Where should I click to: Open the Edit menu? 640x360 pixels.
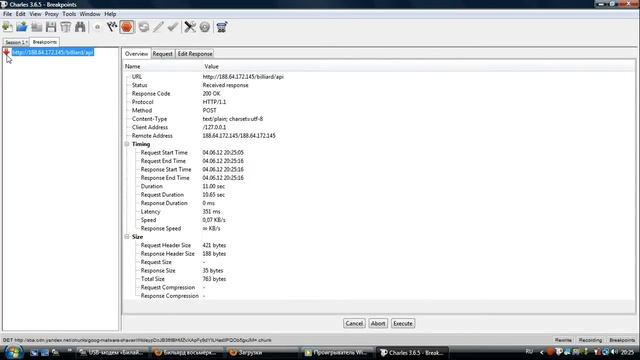[x=20, y=14]
